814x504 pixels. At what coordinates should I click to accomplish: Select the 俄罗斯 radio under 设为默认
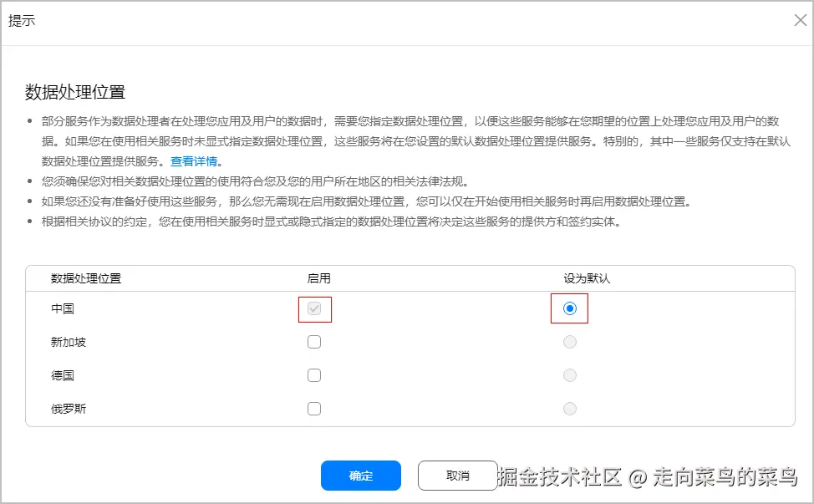tap(569, 409)
